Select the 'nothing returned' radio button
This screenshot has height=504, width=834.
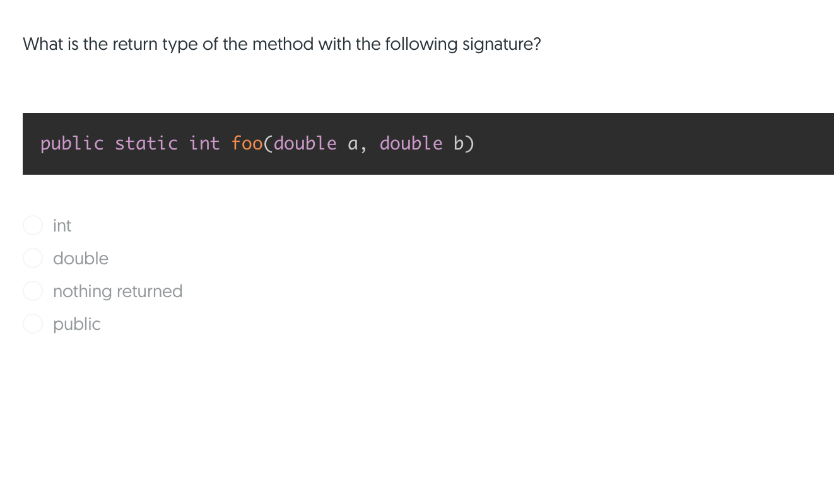pyautogui.click(x=33, y=291)
